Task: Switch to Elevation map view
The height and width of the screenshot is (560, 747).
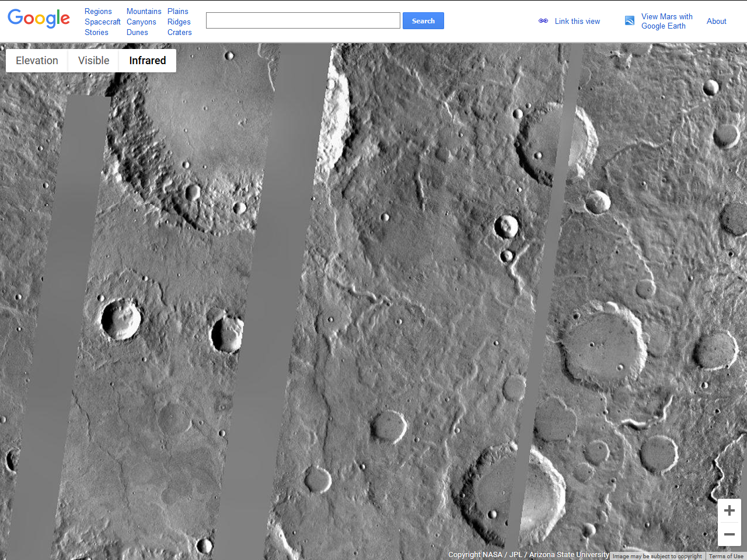Action: pyautogui.click(x=37, y=61)
